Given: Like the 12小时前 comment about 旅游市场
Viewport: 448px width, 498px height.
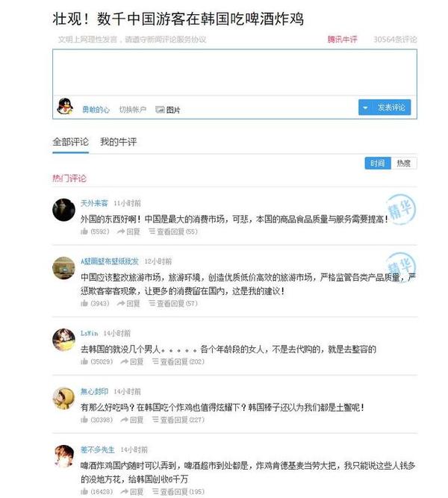Looking at the screenshot, I should tap(84, 303).
